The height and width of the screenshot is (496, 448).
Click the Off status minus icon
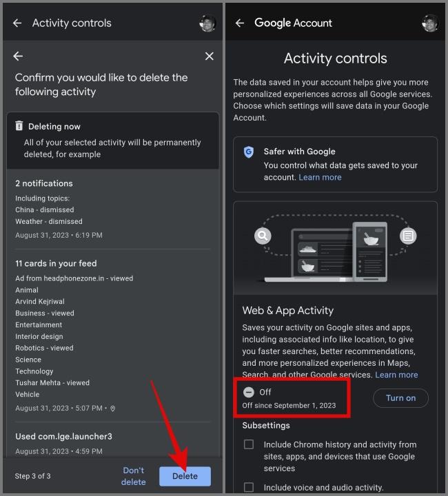tap(249, 392)
